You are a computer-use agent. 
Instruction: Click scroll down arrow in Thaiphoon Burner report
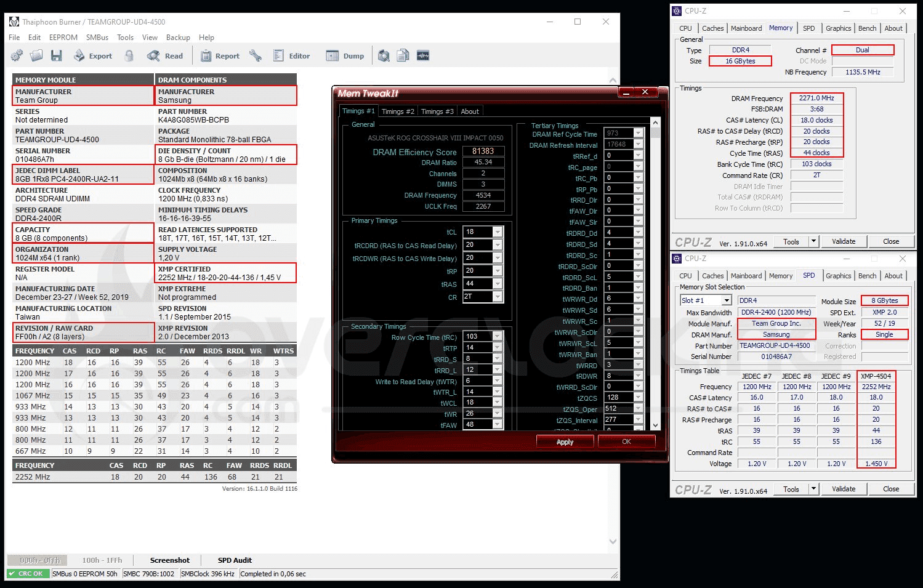click(613, 541)
